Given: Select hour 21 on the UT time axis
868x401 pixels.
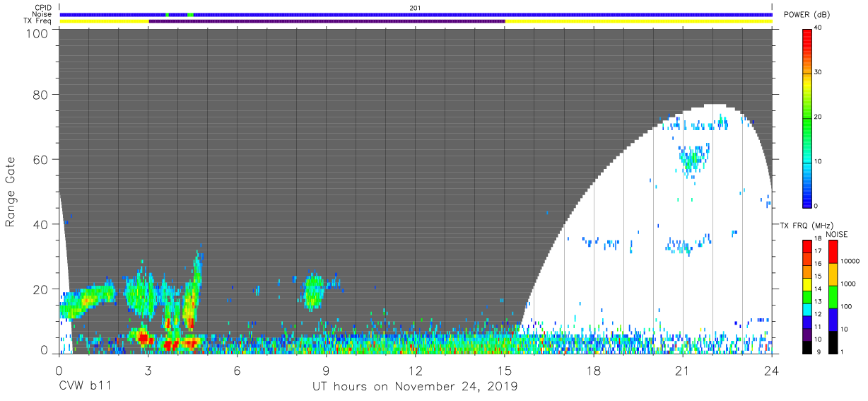Looking at the screenshot, I should tap(682, 371).
